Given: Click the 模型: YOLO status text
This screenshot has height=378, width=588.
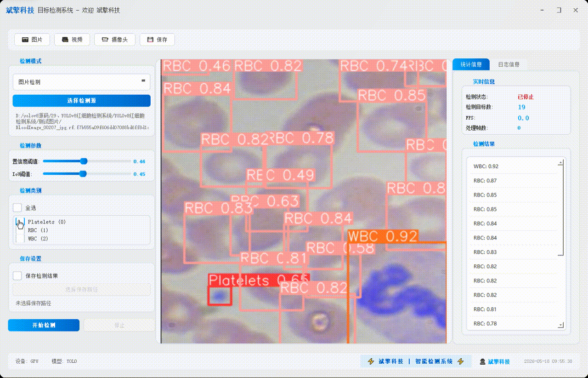Looking at the screenshot, I should click(x=64, y=361).
